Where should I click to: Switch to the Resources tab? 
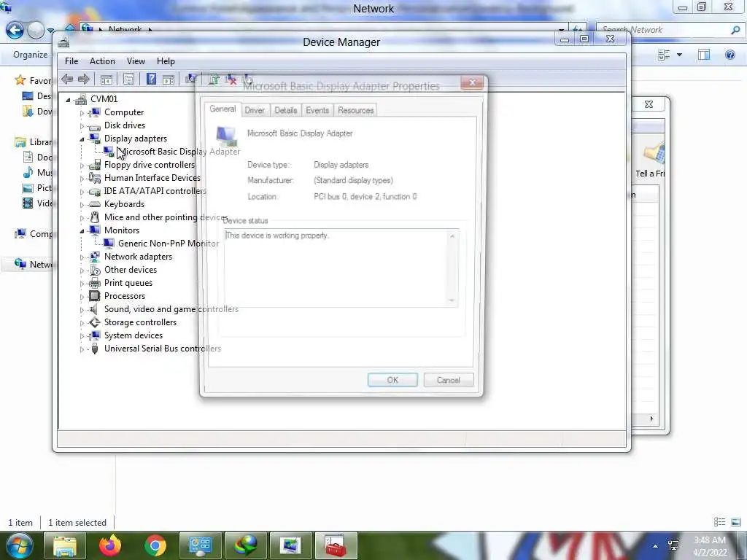click(356, 110)
